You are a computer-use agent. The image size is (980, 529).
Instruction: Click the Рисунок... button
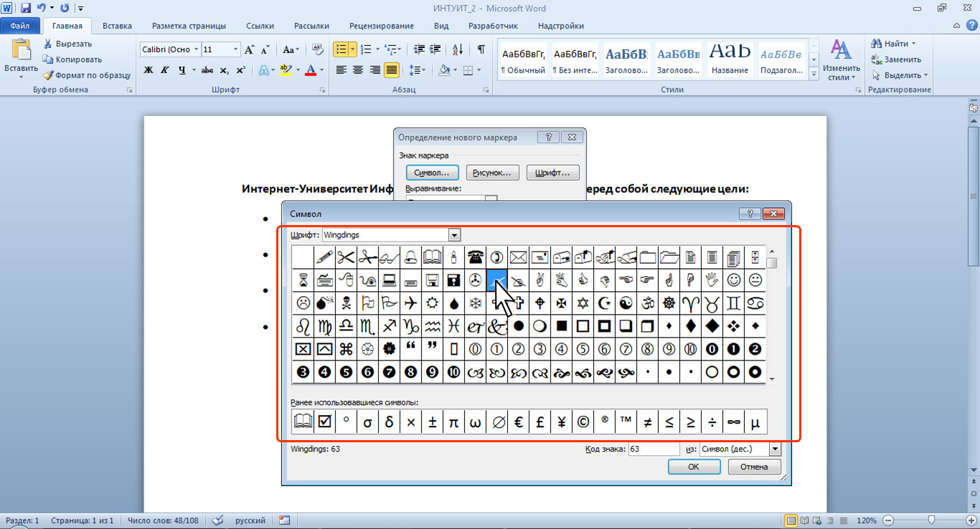[x=493, y=173]
